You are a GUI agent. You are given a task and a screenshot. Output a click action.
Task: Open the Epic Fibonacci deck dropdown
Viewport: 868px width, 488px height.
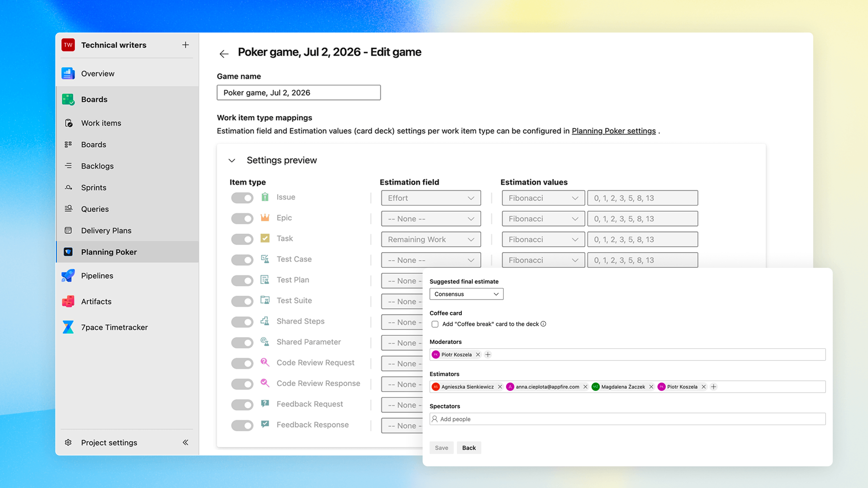pyautogui.click(x=543, y=219)
